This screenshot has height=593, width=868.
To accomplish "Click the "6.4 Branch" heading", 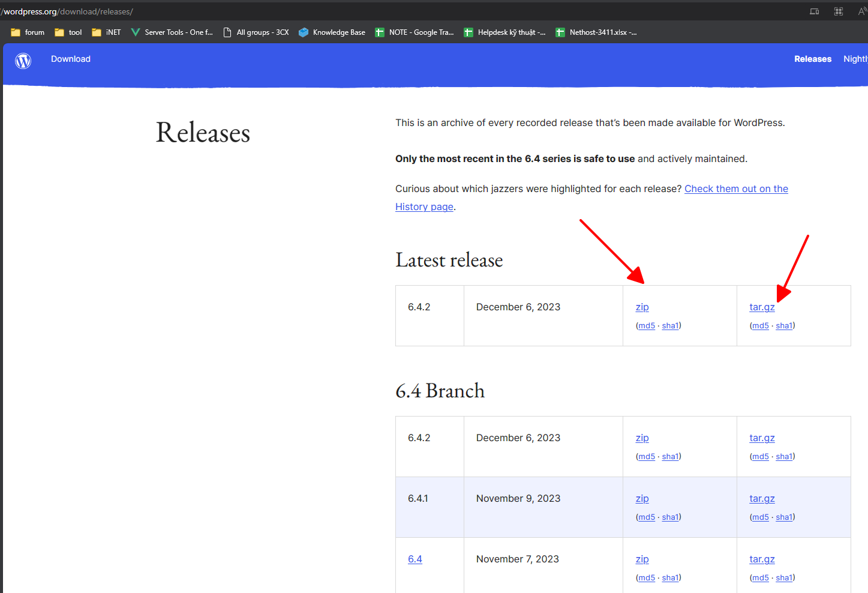I will click(440, 391).
